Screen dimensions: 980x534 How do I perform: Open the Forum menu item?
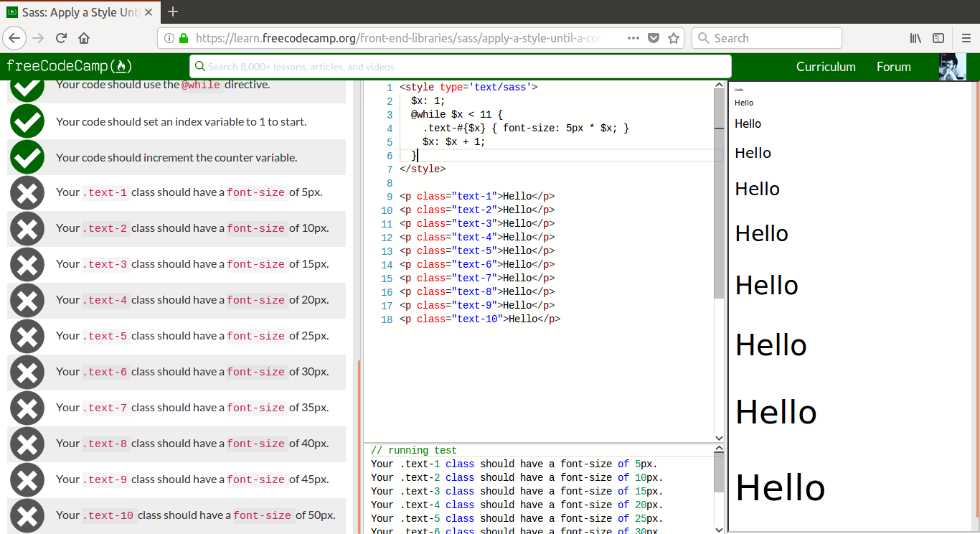pyautogui.click(x=893, y=66)
